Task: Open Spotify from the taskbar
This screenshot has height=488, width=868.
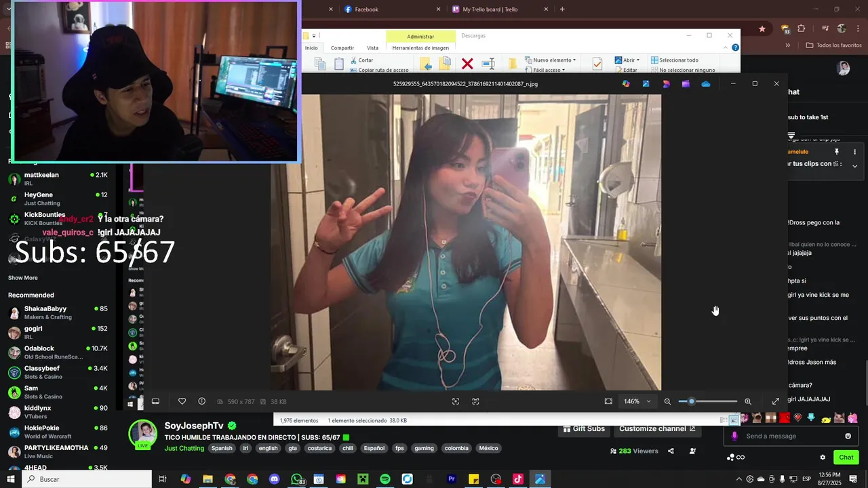Action: 384,479
